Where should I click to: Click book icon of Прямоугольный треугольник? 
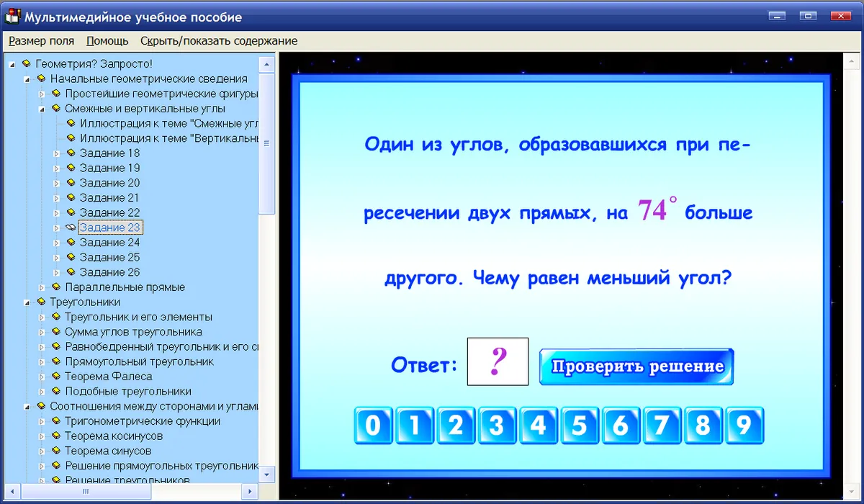[x=56, y=361]
